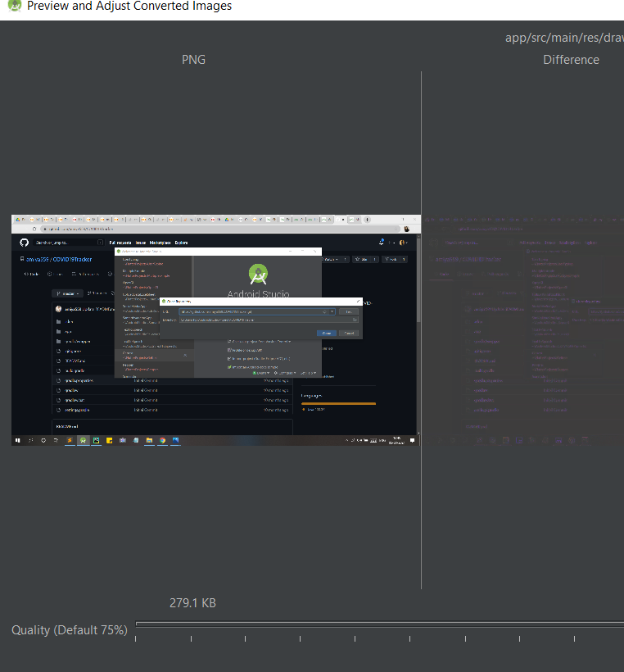This screenshot has height=672, width=624.
Task: Select the PNG preview image
Action: [216, 330]
